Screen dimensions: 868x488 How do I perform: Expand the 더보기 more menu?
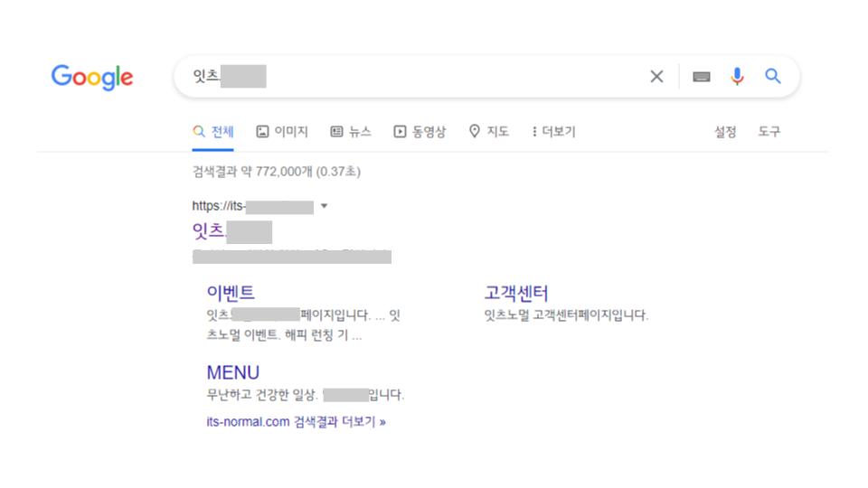pyautogui.click(x=553, y=132)
